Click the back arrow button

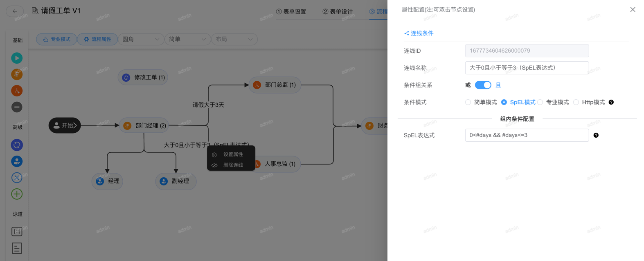tap(15, 11)
